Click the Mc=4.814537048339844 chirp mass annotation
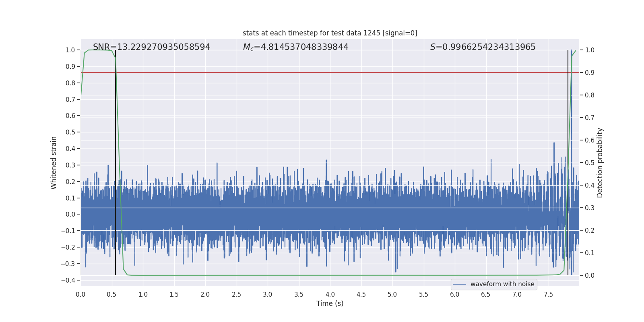The height and width of the screenshot is (322, 644). [296, 47]
